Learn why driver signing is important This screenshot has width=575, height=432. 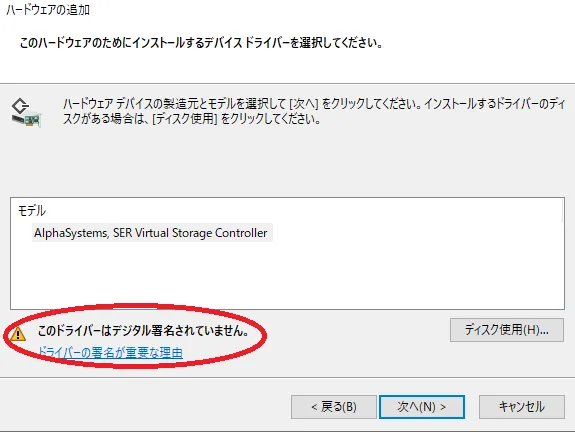pos(110,353)
